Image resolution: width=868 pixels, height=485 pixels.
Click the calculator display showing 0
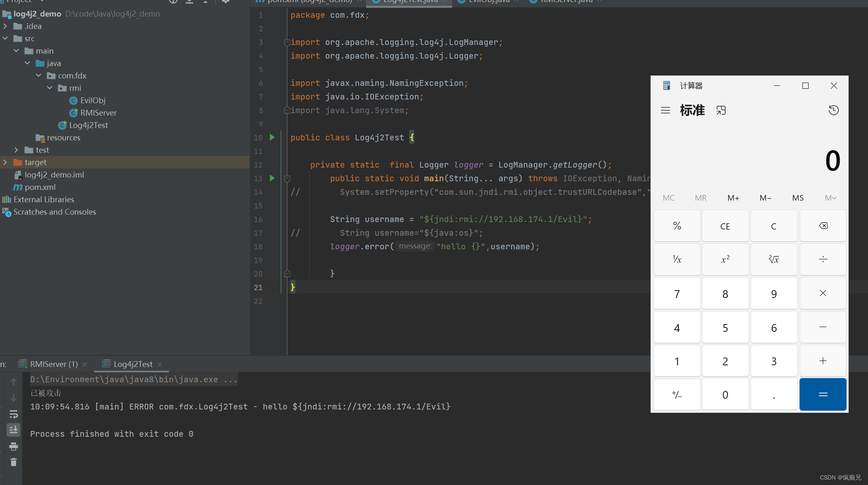[832, 161]
